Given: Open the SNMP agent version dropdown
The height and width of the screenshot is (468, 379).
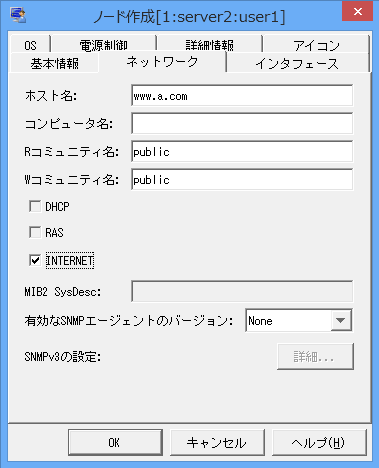Looking at the screenshot, I should click(341, 321).
